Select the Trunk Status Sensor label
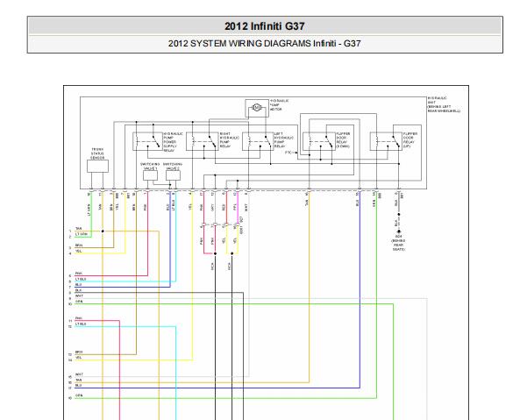The height and width of the screenshot is (420, 527). [x=97, y=153]
